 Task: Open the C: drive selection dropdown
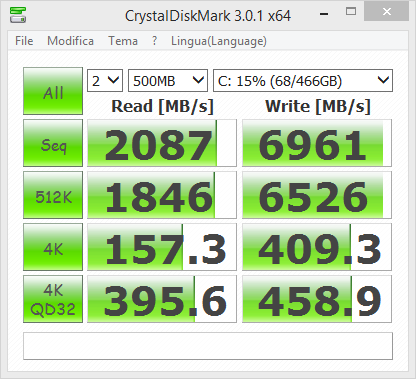(303, 80)
